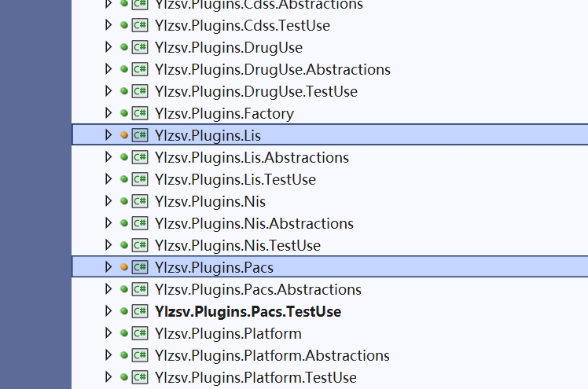Click the C# icon of Ylzsv.Plugins.Pacs project
588x389 pixels.
click(140, 267)
